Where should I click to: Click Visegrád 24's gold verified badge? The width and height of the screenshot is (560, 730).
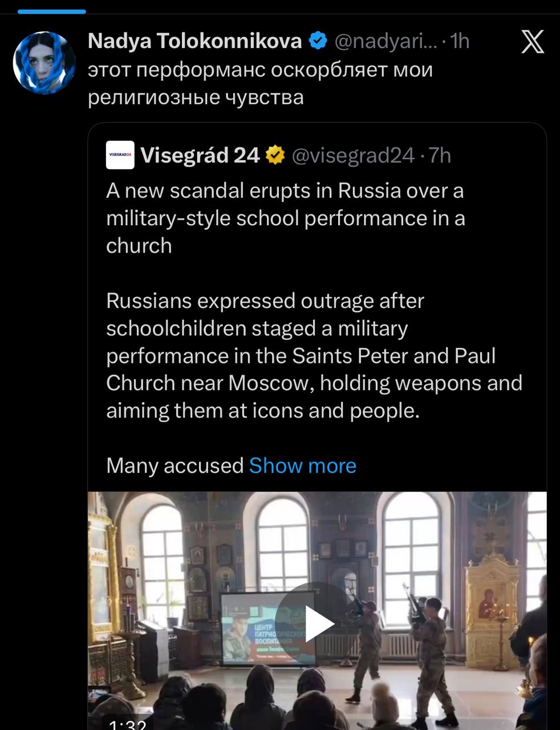click(x=275, y=155)
